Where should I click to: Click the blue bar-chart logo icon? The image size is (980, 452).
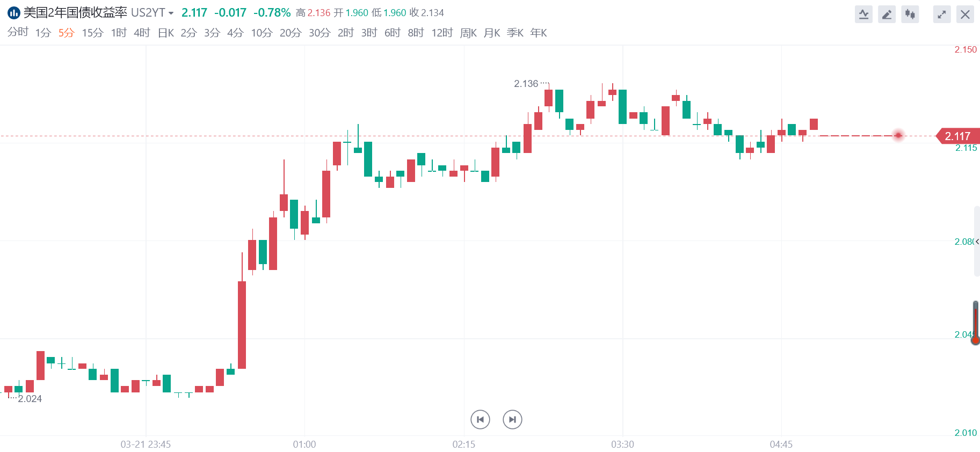(x=14, y=13)
